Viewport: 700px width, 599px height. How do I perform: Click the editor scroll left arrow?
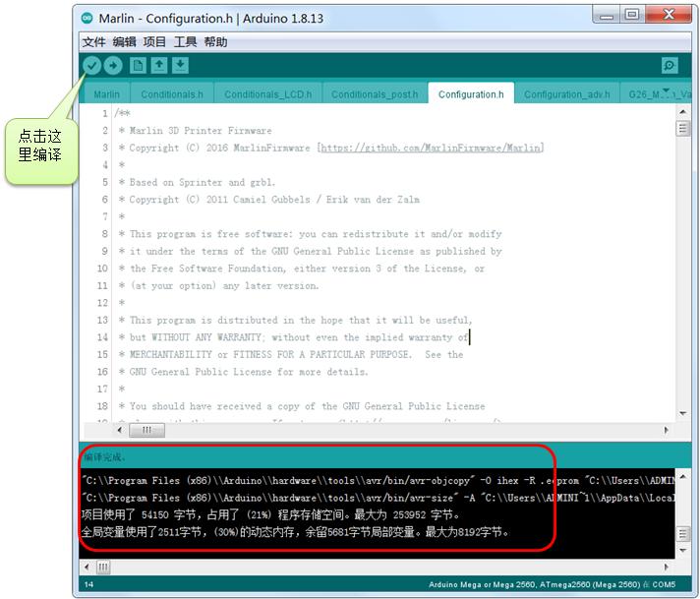120,430
